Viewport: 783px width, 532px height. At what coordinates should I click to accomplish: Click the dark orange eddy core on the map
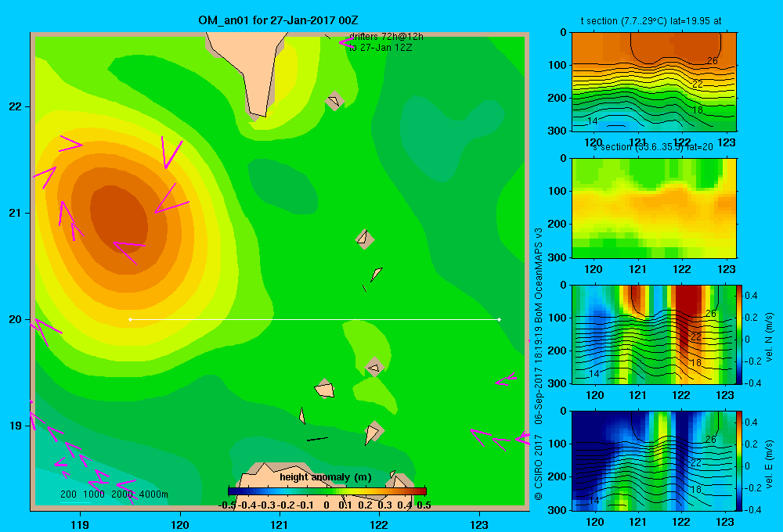(x=119, y=218)
